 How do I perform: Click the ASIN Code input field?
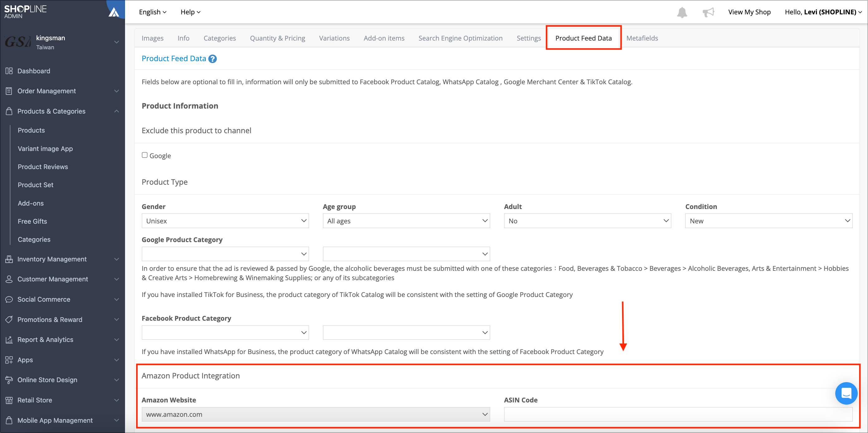pyautogui.click(x=678, y=415)
